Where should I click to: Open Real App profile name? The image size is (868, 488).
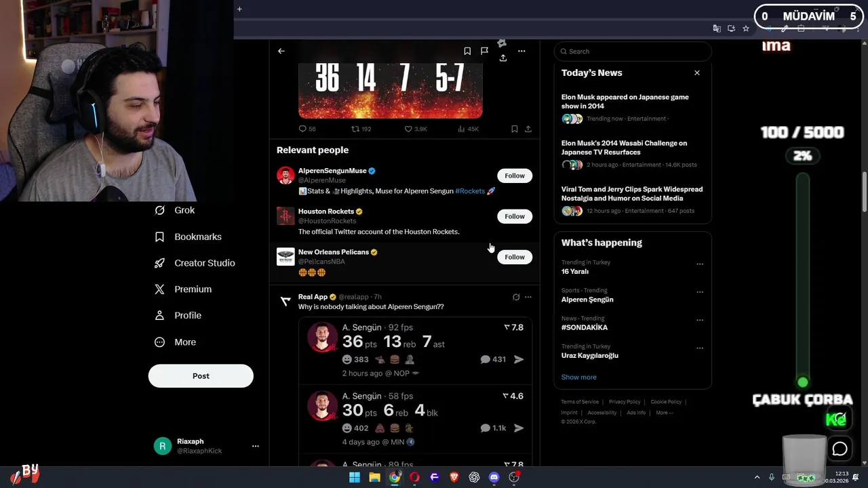click(313, 297)
